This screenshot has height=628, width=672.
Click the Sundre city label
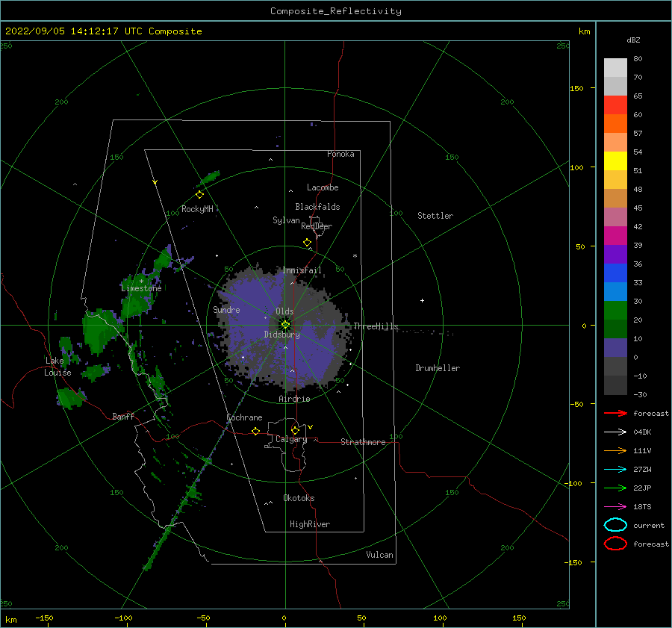coord(226,309)
